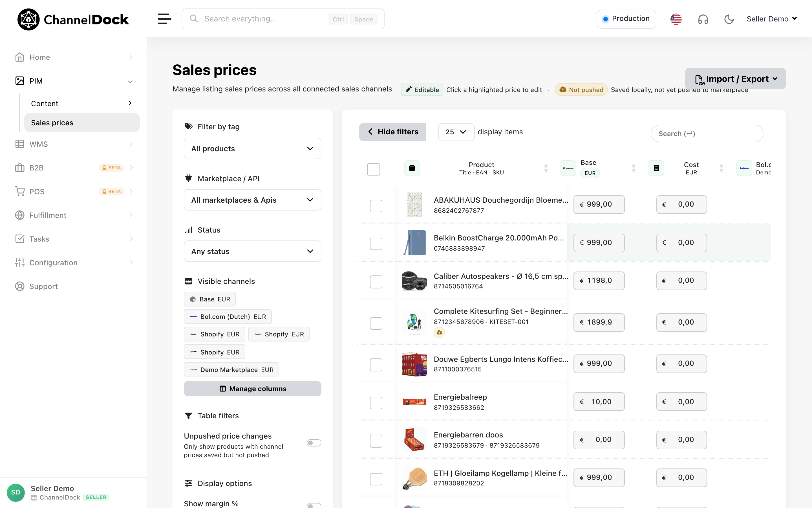This screenshot has width=812, height=508.
Task: Click the Cost column icon
Action: click(656, 168)
